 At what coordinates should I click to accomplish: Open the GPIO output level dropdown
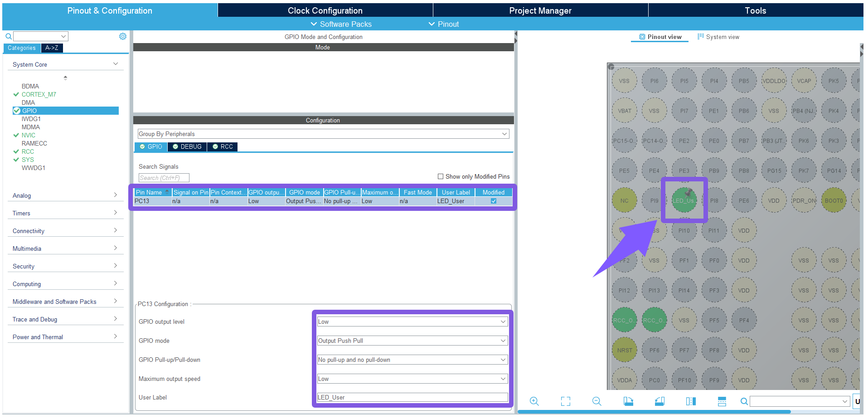(412, 322)
